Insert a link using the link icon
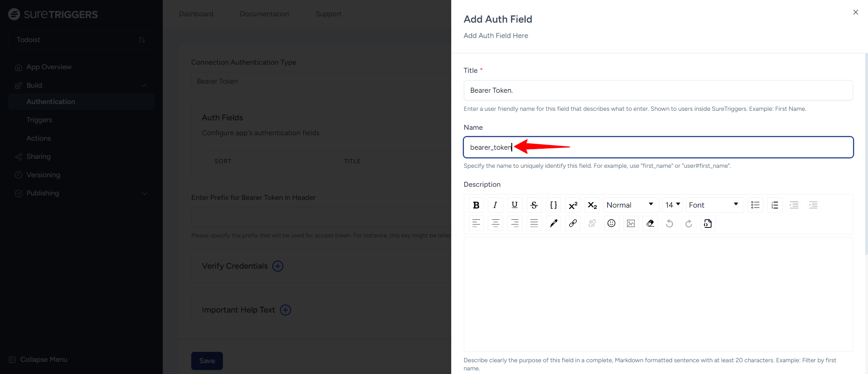 pyautogui.click(x=573, y=223)
